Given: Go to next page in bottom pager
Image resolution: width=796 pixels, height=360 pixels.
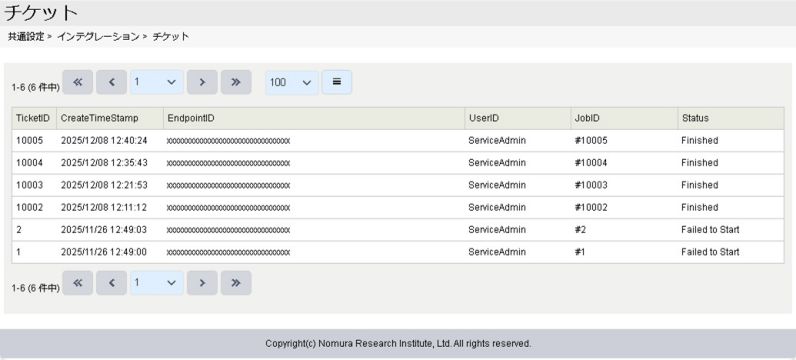Looking at the screenshot, I should (202, 283).
